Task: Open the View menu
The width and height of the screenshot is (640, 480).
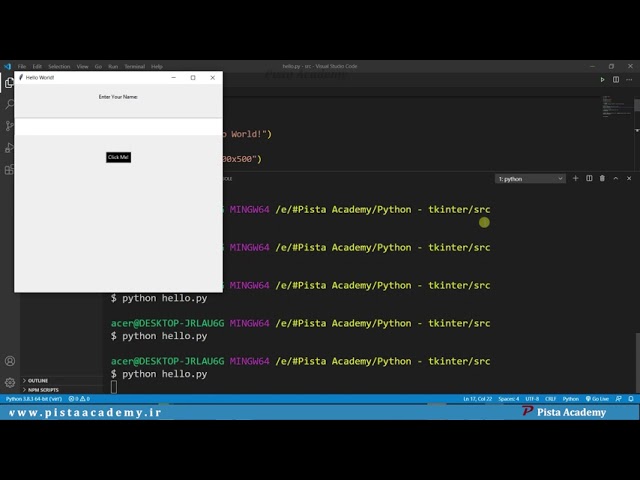Action: (x=82, y=66)
